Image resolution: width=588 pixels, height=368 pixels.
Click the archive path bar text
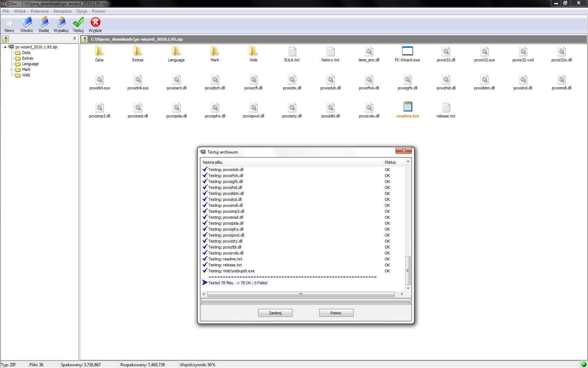(x=137, y=39)
